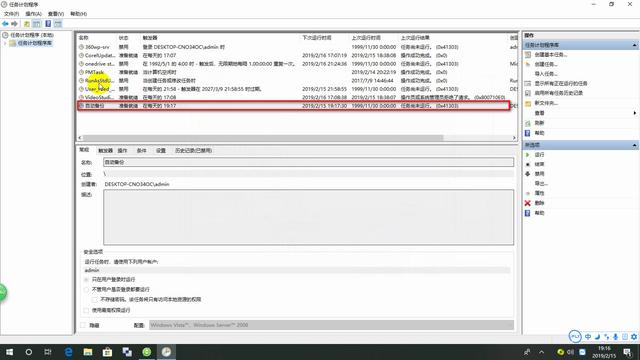Switch to the 条件 tab
The width and height of the screenshot is (640, 360).
click(x=142, y=151)
